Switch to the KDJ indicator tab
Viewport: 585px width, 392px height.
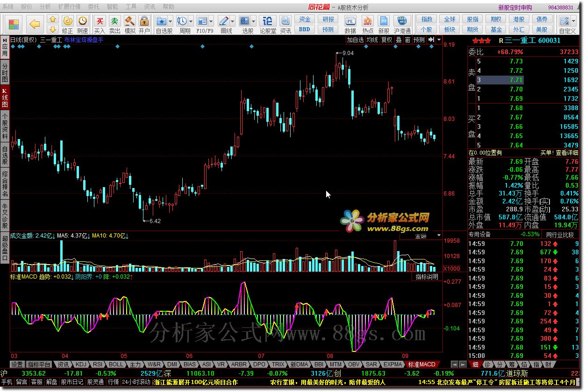pyautogui.click(x=80, y=364)
